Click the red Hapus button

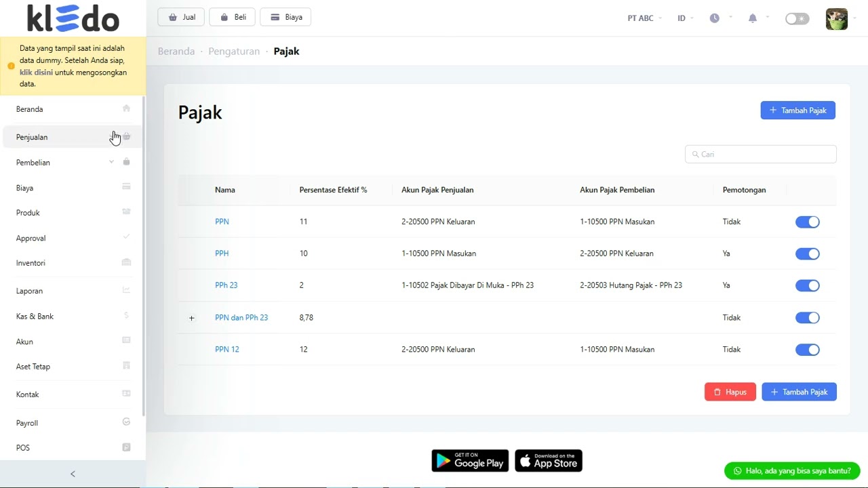tap(730, 392)
